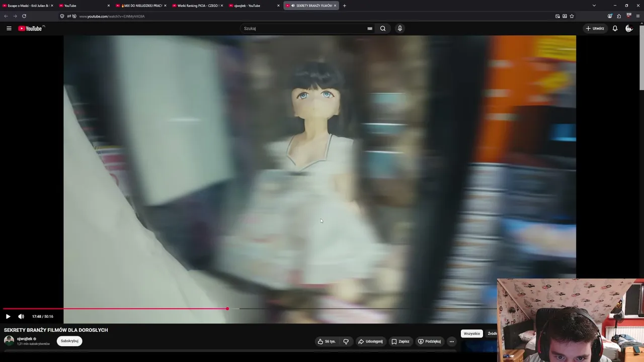Viewport: 644px width, 362px height.
Task: Open the browser extensions puzzle icon
Action: point(619,16)
